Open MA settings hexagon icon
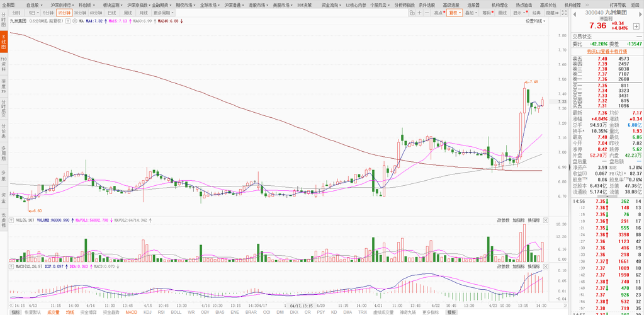The width and height of the screenshot is (644, 315). (x=75, y=20)
